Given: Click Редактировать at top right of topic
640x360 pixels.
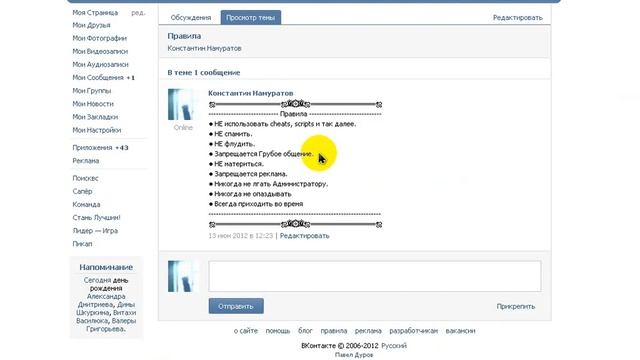Looking at the screenshot, I should (x=518, y=18).
